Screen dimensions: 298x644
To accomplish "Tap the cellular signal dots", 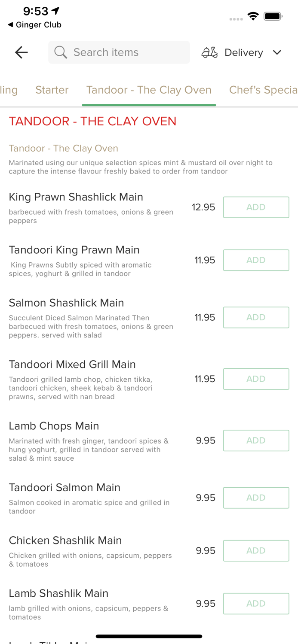I will tap(236, 19).
